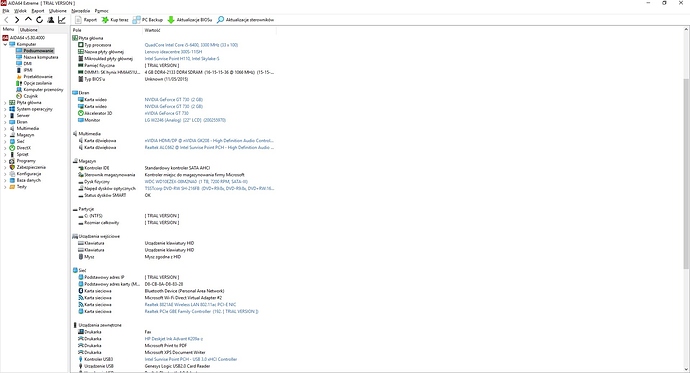This screenshot has height=373, width=690.
Task: Select Nazwa komputera in the tree
Action: pyautogui.click(x=40, y=57)
